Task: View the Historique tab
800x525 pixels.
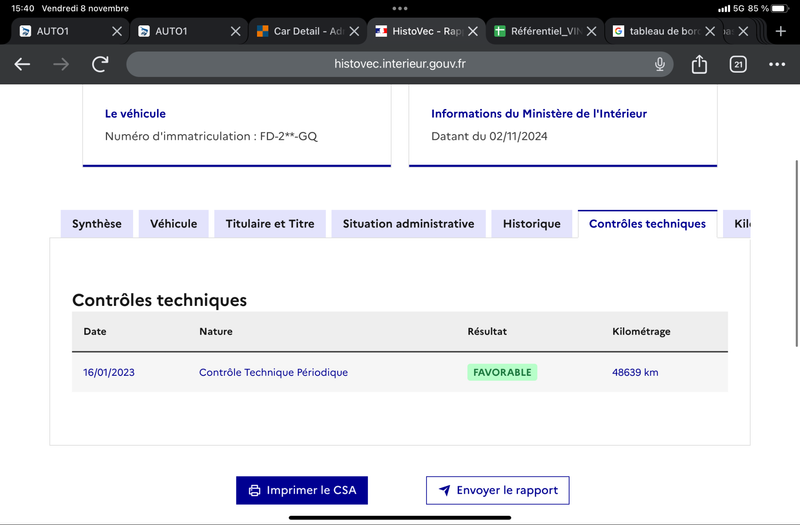Action: [x=532, y=223]
